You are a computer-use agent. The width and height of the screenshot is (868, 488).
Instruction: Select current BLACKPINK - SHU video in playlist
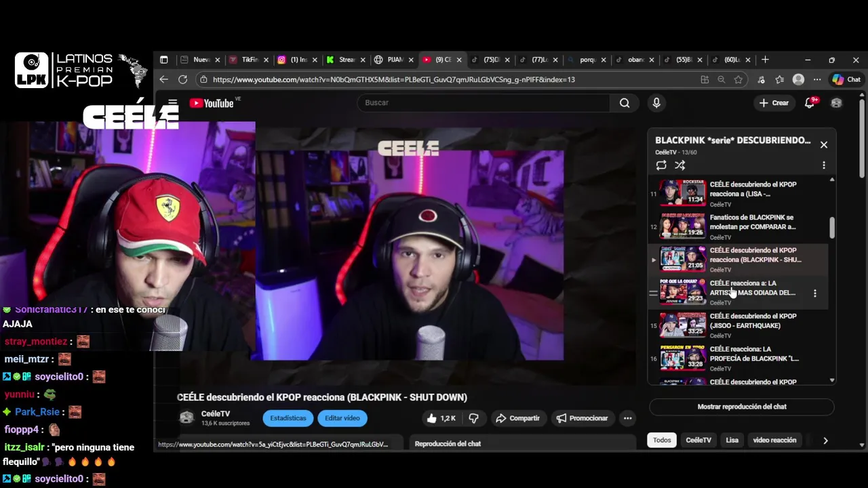pyautogui.click(x=738, y=259)
